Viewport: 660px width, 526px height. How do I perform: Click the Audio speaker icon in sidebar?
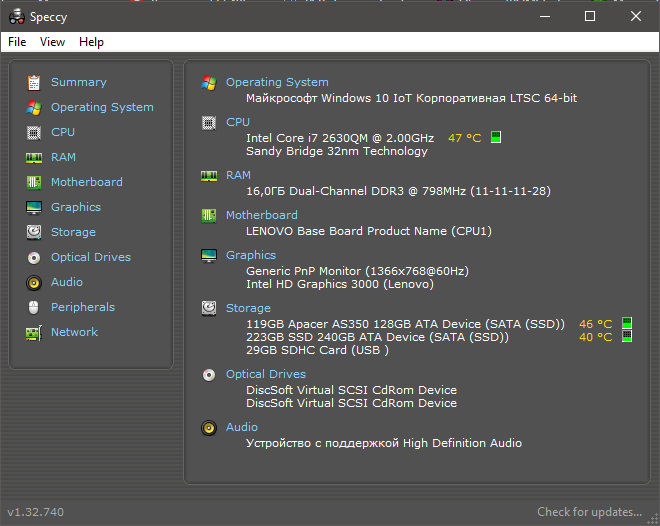click(34, 283)
